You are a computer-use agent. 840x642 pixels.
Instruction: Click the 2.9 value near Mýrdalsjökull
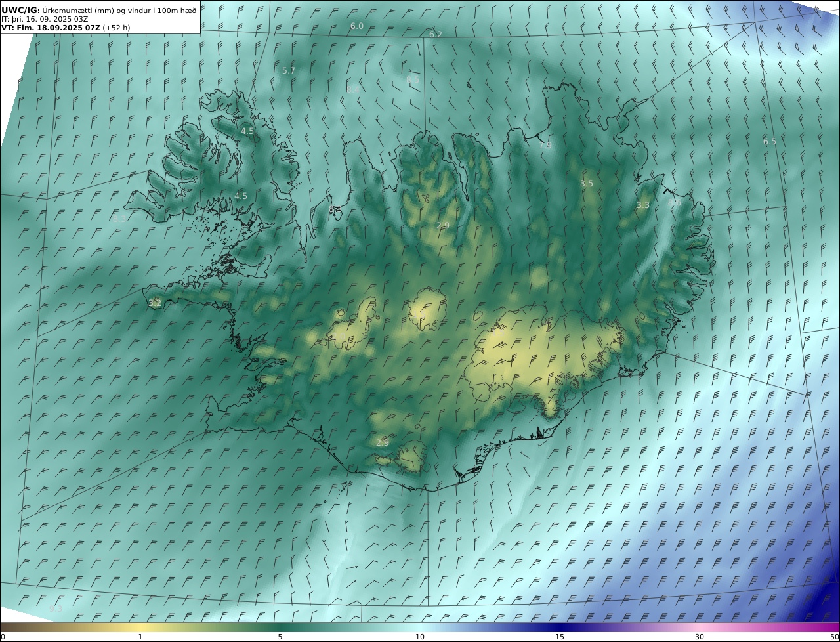pos(383,443)
